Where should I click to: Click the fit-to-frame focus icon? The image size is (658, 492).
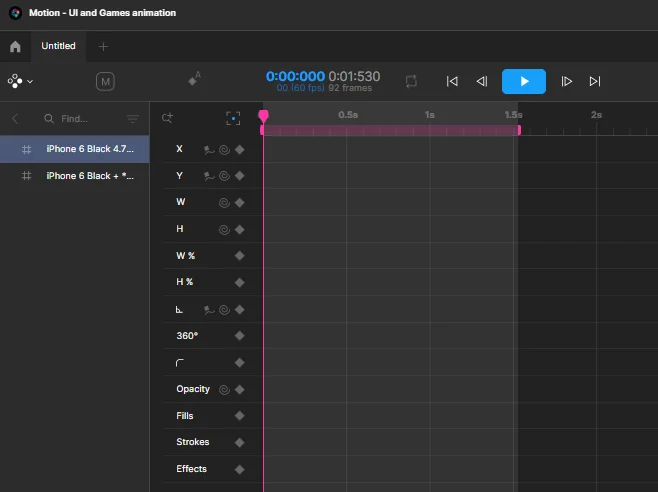point(233,118)
